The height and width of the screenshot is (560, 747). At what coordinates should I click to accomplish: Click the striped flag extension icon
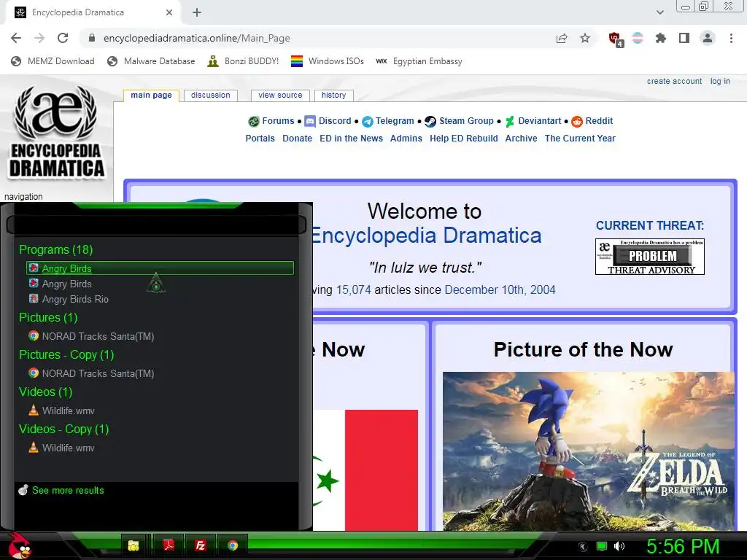(x=638, y=38)
